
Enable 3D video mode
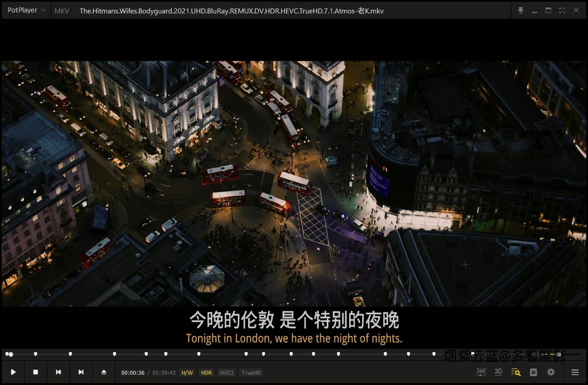click(x=498, y=372)
